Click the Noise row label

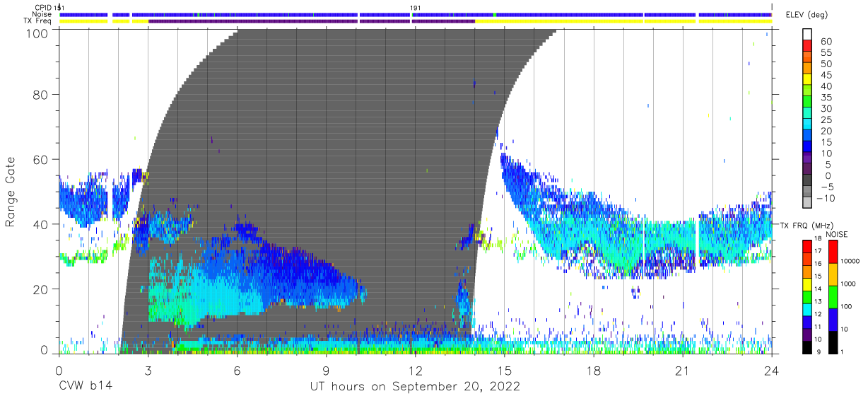[43, 14]
